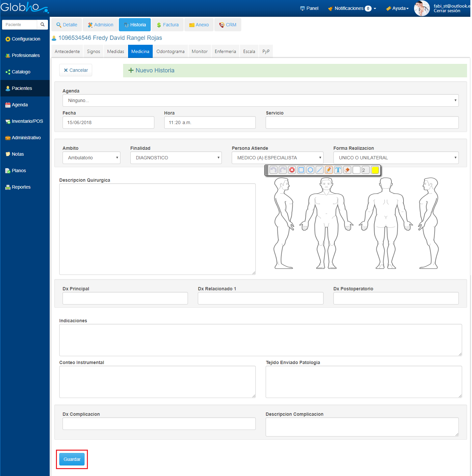Expand the Finalidad dropdown
The height and width of the screenshot is (476, 472).
pyautogui.click(x=176, y=158)
